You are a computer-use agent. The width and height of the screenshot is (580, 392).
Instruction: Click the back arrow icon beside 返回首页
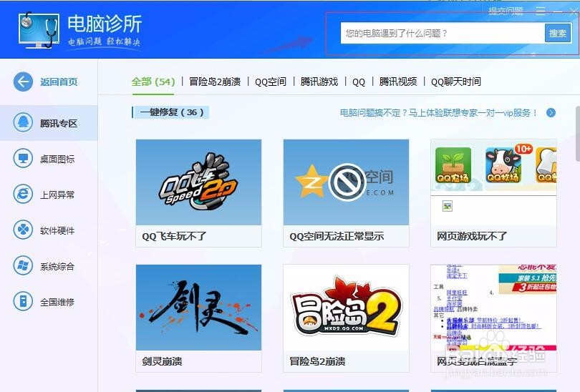coord(23,82)
